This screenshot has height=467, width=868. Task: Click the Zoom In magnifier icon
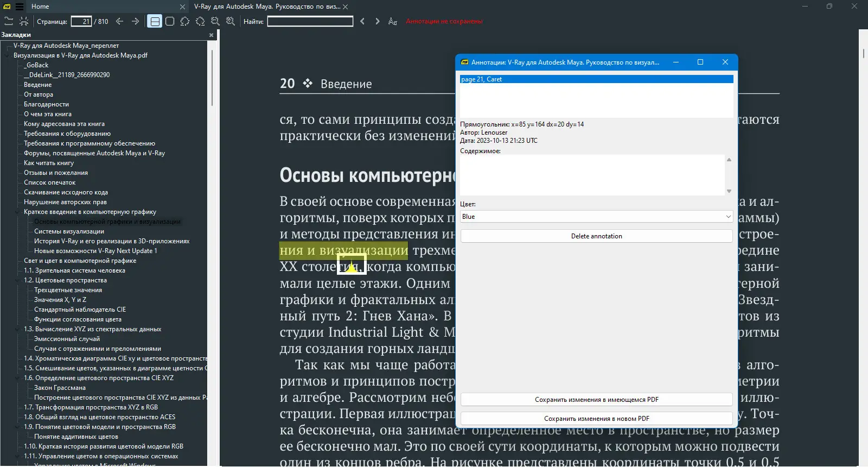point(231,21)
